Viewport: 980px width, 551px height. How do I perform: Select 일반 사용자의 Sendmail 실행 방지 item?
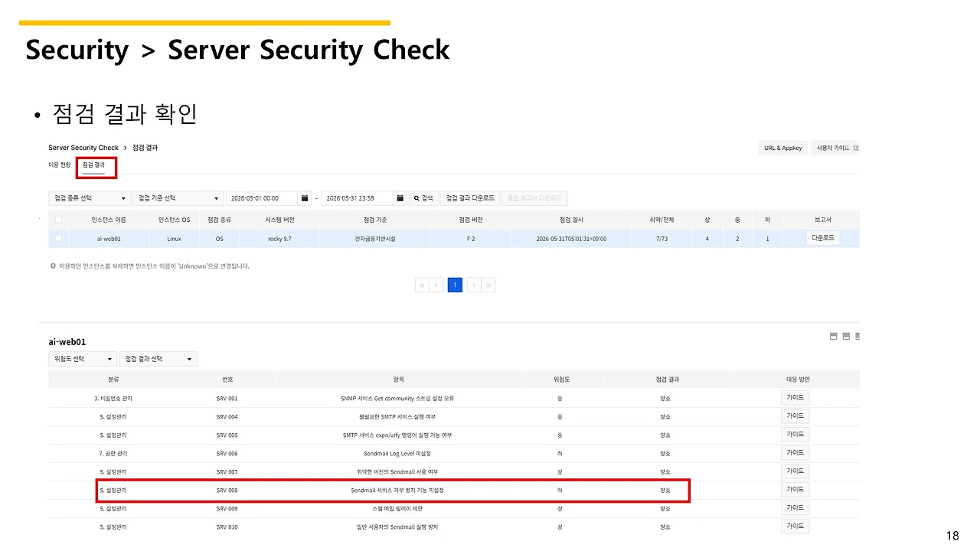[397, 527]
